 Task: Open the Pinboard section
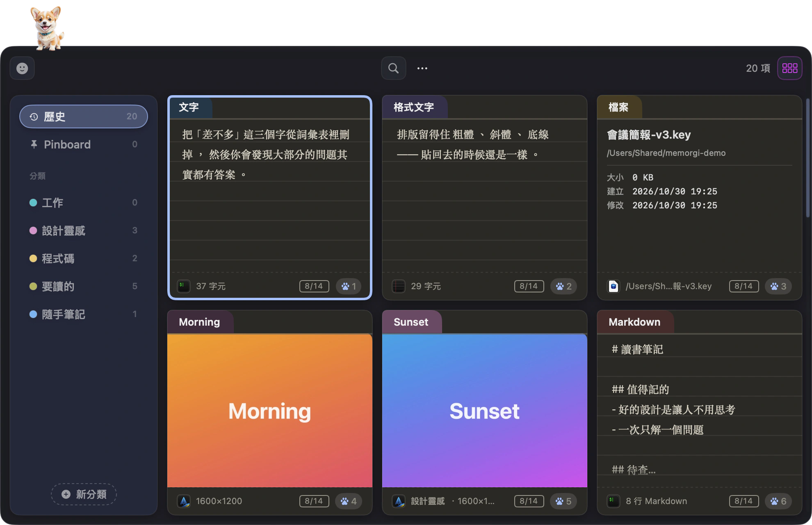coord(84,144)
